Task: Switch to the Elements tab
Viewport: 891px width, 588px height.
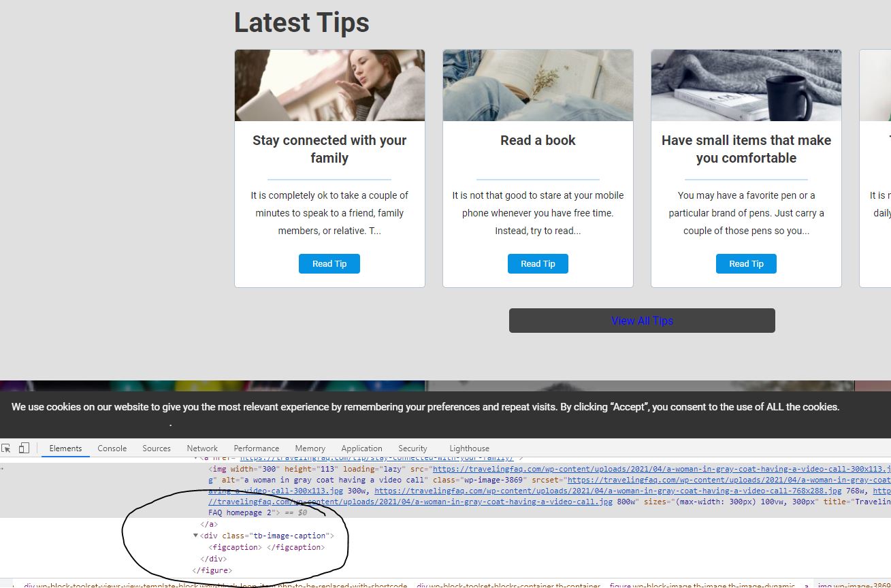Action: (65, 448)
